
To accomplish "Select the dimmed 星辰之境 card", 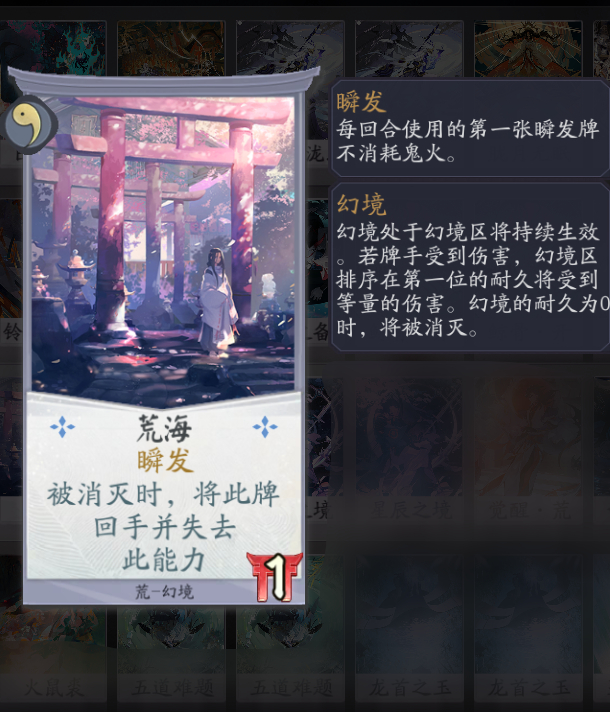I will [409, 450].
